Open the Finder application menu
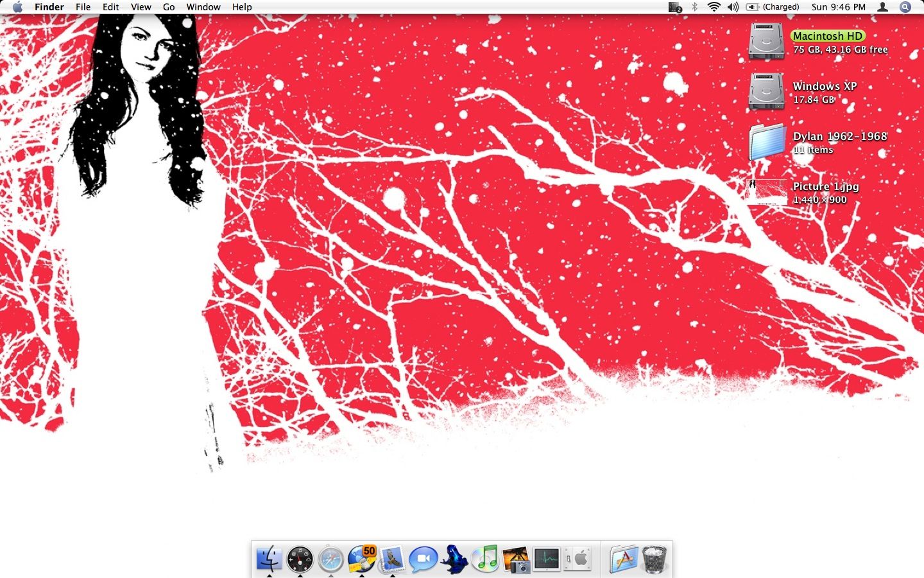 point(49,7)
